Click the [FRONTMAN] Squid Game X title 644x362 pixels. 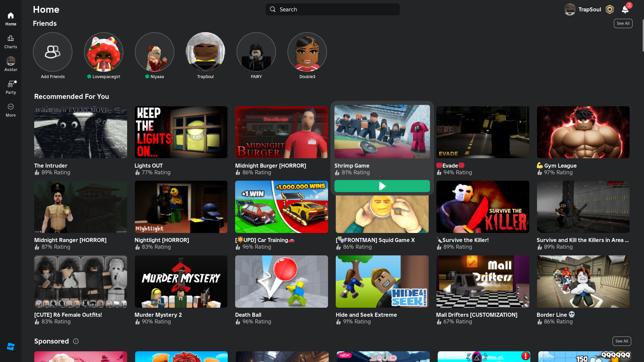(x=375, y=240)
